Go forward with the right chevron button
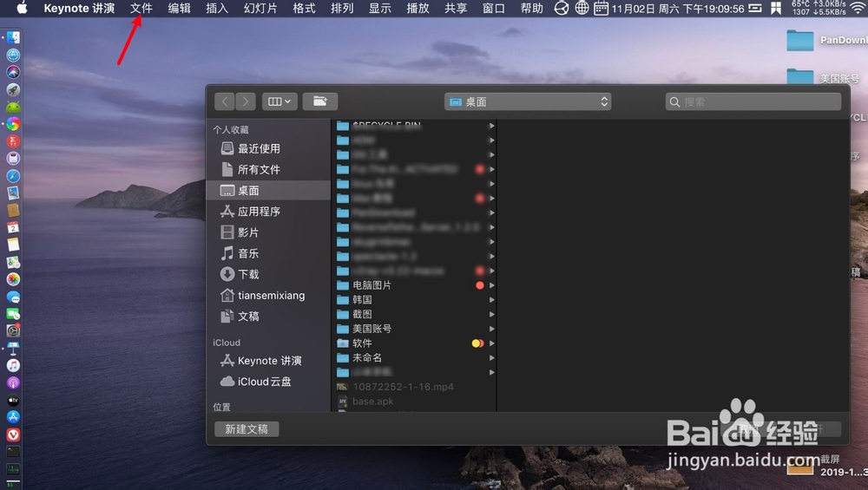 coord(246,101)
